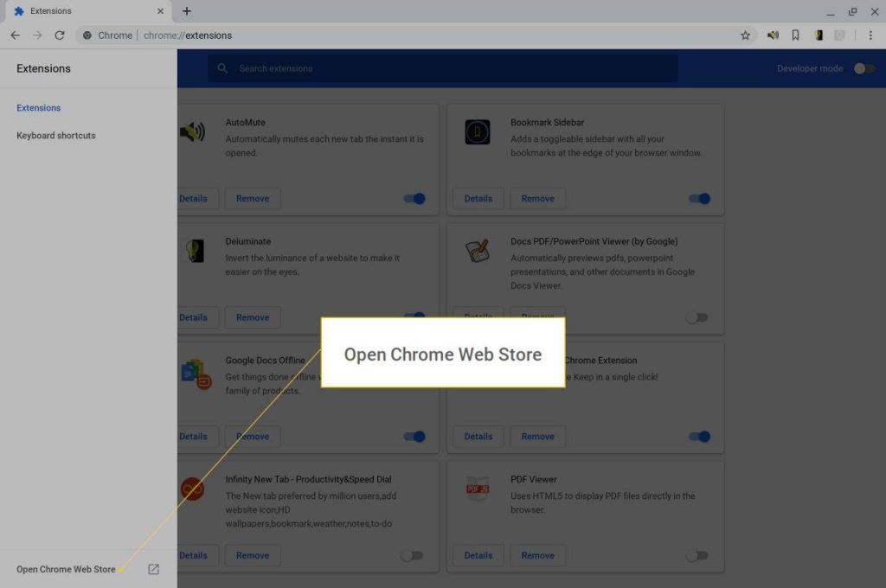Click the Deluminate lightbulb card icon
Viewport: 886px width, 588px height.
pyautogui.click(x=195, y=251)
